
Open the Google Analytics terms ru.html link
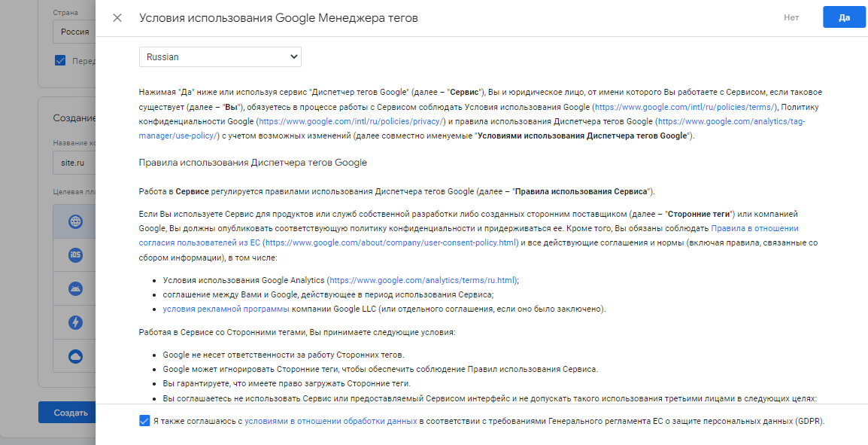pos(423,280)
